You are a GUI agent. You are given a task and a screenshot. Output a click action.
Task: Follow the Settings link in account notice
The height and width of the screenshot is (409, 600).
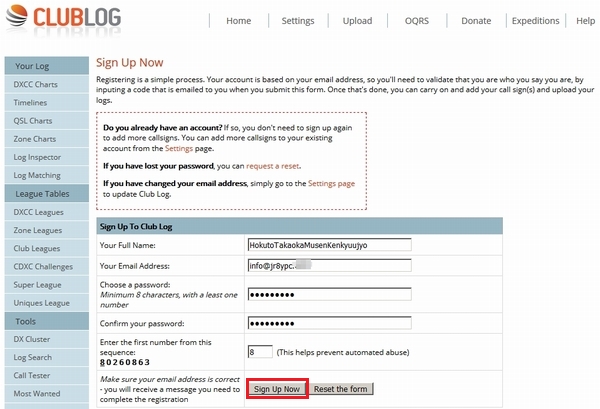pyautogui.click(x=179, y=148)
